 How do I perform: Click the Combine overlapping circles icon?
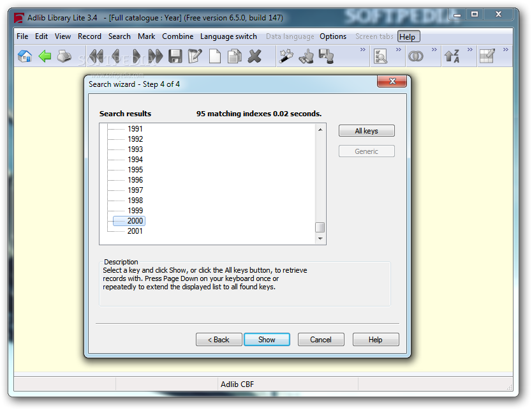tap(416, 56)
